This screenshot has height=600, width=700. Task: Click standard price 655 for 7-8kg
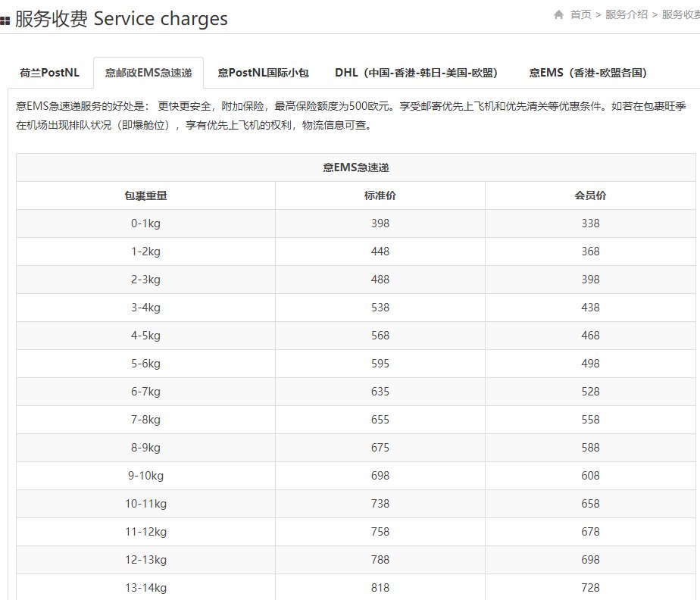pos(380,420)
